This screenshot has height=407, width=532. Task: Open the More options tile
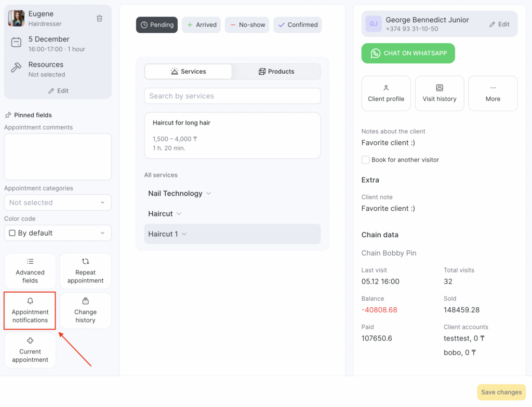click(x=493, y=93)
